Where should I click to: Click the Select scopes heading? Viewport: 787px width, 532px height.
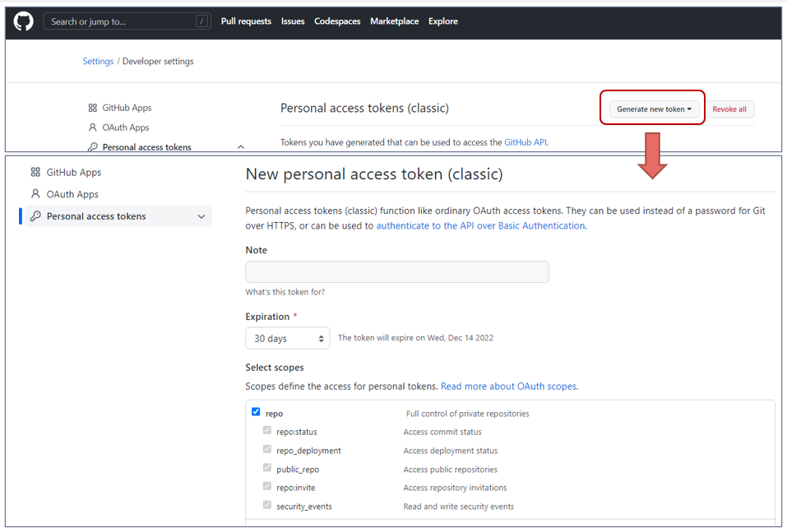click(275, 368)
